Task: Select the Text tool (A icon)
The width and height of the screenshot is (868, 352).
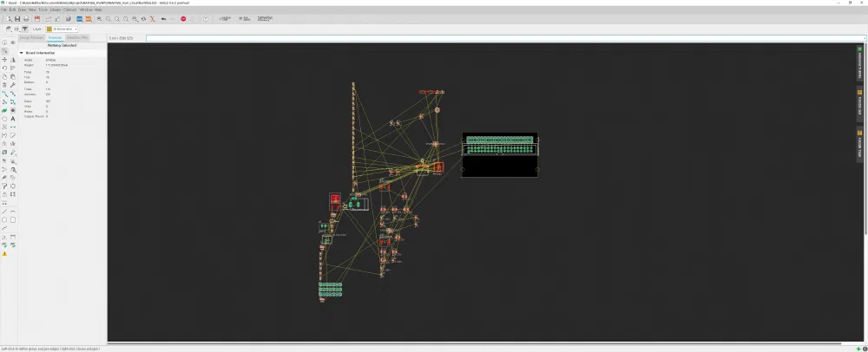Action: pyautogui.click(x=13, y=118)
